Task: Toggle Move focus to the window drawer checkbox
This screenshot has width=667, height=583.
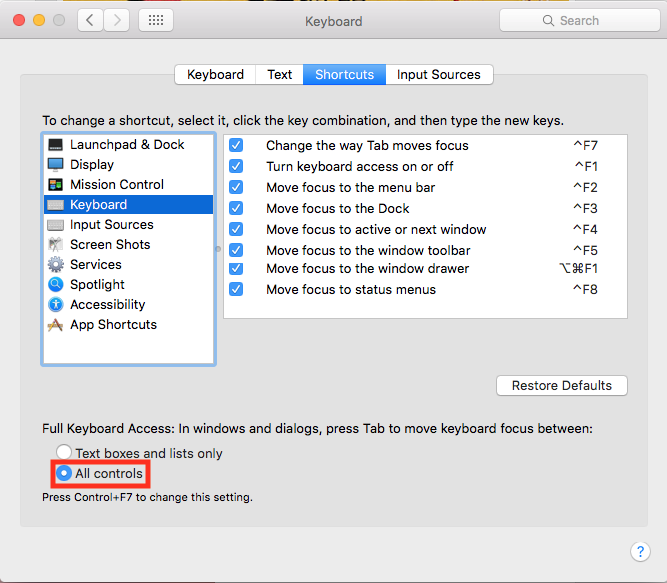Action: click(236, 269)
